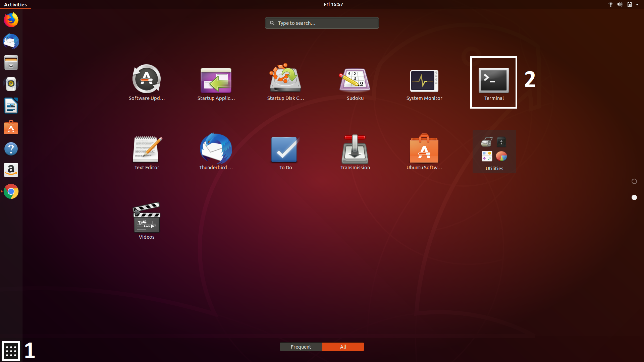Launch Ubuntu Software

[424, 150]
